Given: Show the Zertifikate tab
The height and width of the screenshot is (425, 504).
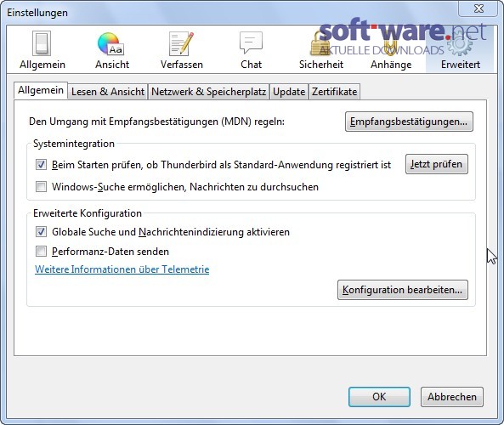Looking at the screenshot, I should 334,92.
